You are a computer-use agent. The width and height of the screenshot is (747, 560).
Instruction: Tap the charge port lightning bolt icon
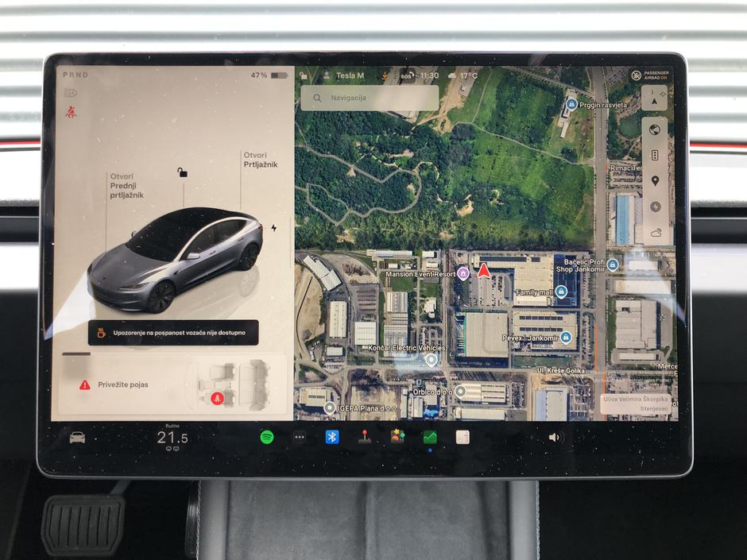(274, 228)
